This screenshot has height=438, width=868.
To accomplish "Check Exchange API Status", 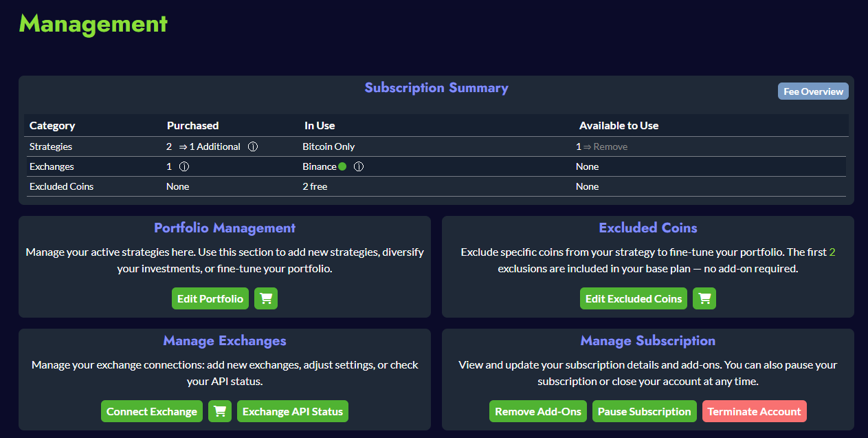I will point(293,411).
